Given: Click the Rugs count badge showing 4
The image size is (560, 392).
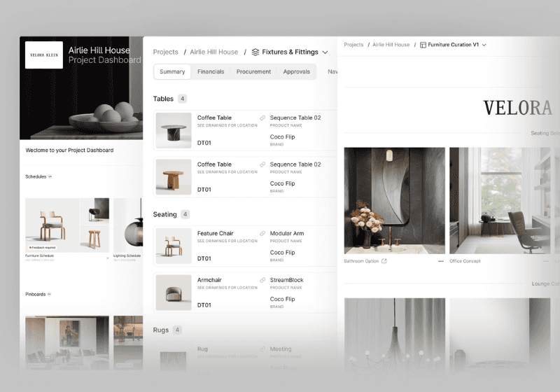Looking at the screenshot, I should click(177, 330).
